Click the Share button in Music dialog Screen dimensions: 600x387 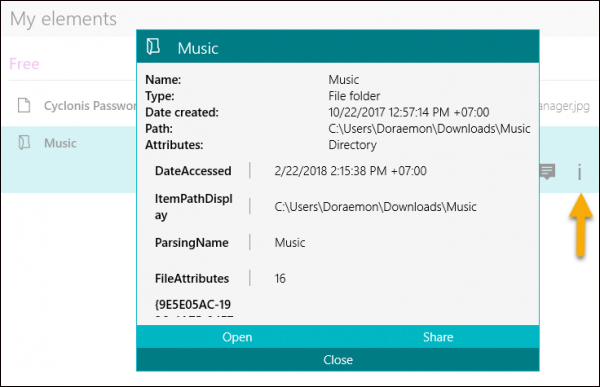(x=438, y=337)
